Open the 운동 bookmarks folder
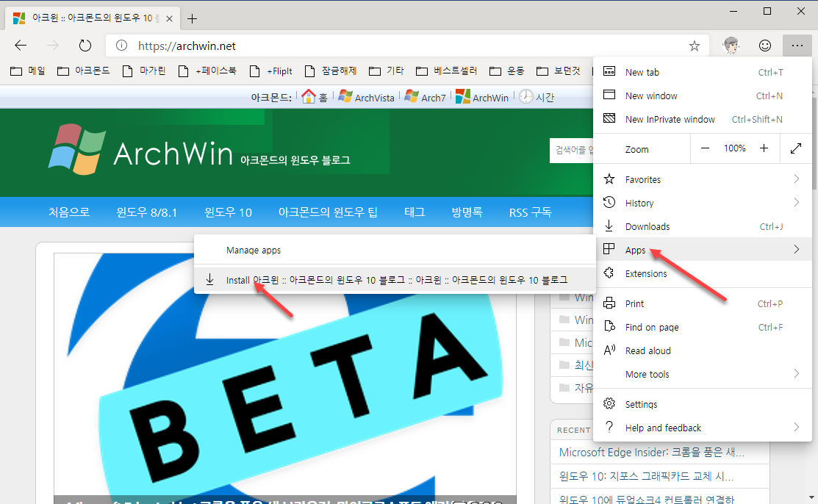Image resolution: width=818 pixels, height=504 pixels. [507, 71]
